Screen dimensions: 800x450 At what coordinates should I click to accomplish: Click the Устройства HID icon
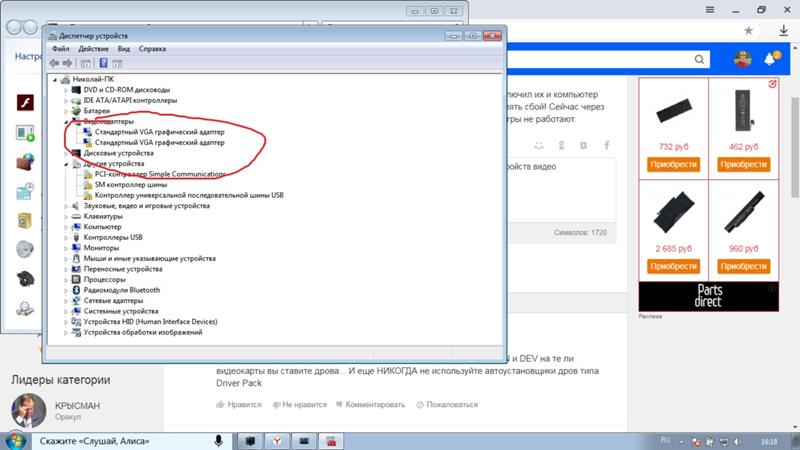tap(76, 321)
